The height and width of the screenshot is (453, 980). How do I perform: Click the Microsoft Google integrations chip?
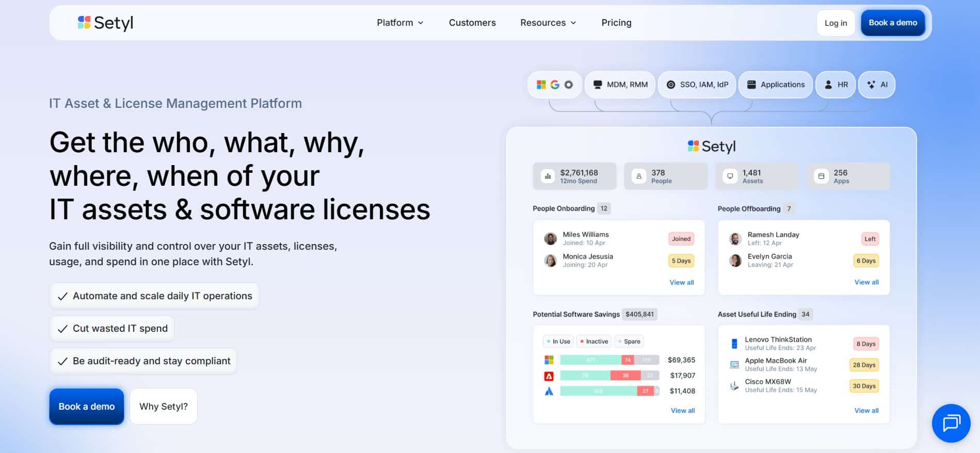(x=555, y=85)
